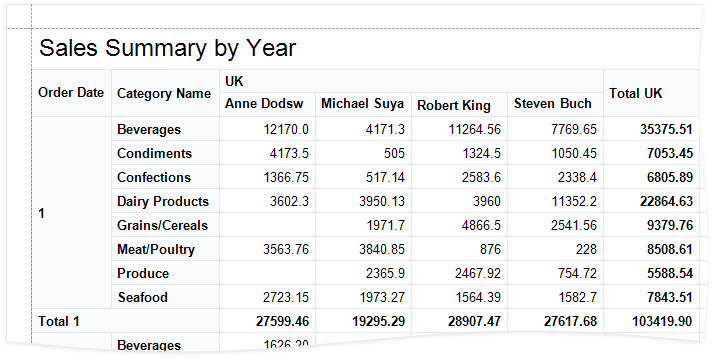Screen dimensions: 715x360
Task: Click the UK country group header
Action: click(411, 81)
